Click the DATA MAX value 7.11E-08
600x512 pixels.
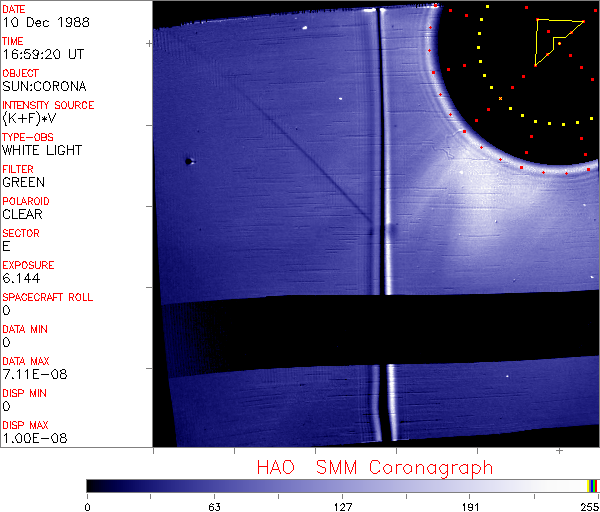click(30, 374)
